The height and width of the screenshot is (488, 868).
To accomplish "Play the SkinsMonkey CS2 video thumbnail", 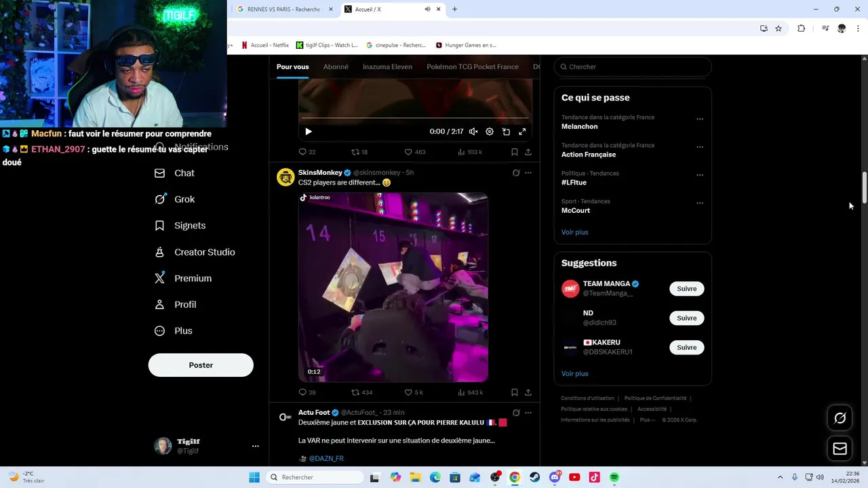I will 393,287.
